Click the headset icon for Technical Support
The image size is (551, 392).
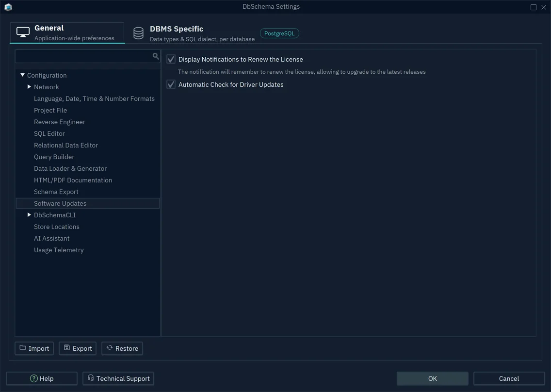91,377
